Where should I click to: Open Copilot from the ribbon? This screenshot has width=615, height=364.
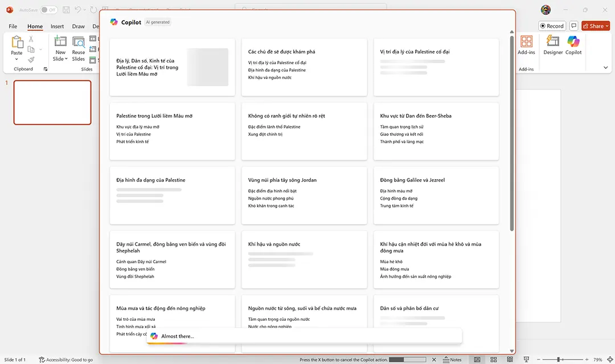tap(573, 45)
